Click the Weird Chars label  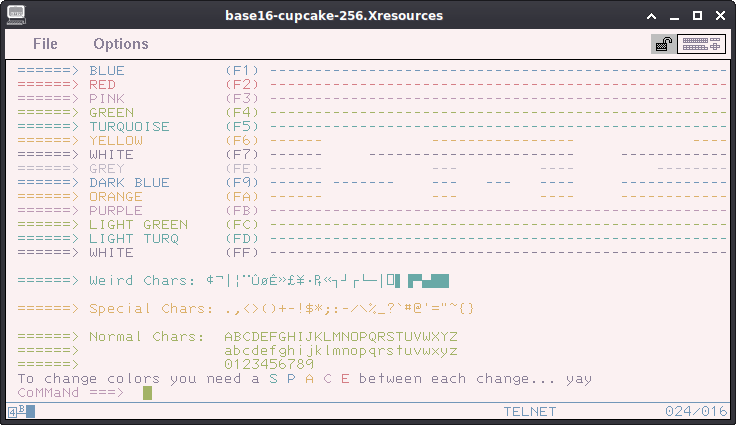point(143,281)
